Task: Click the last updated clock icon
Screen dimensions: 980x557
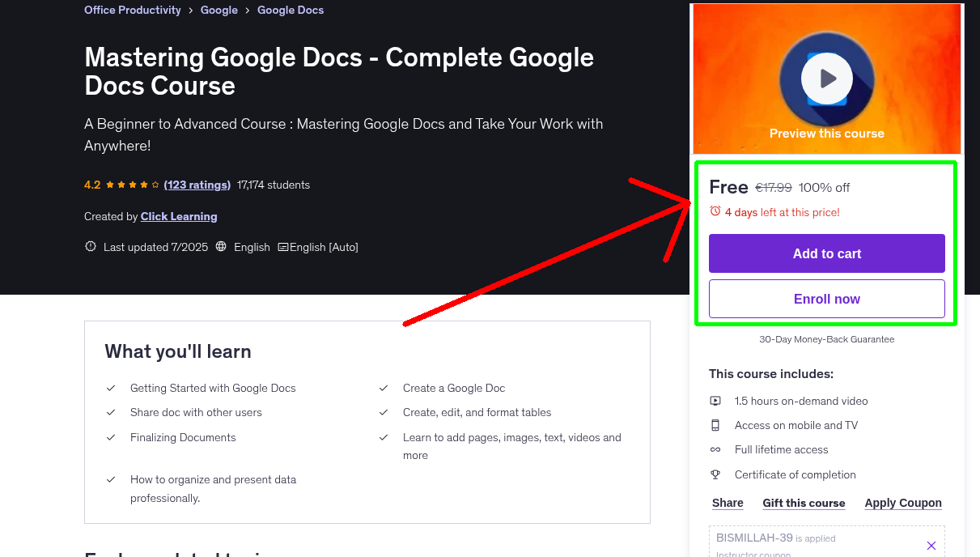Action: [x=90, y=247]
